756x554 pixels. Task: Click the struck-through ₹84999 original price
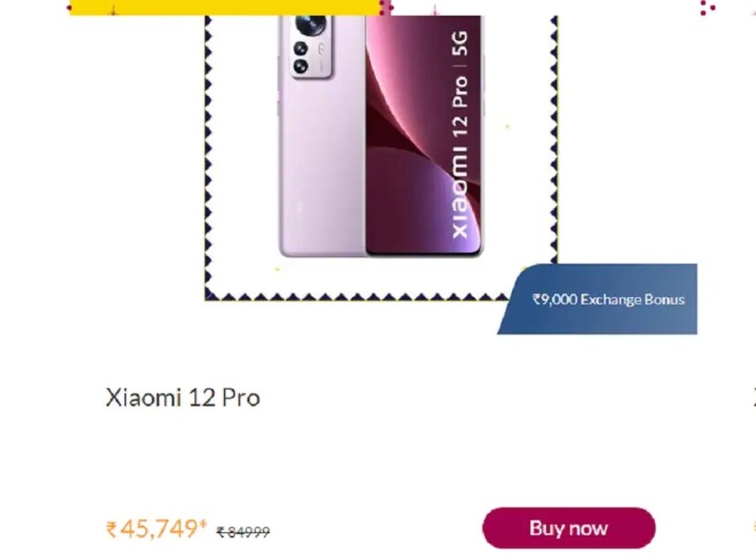pos(243,532)
